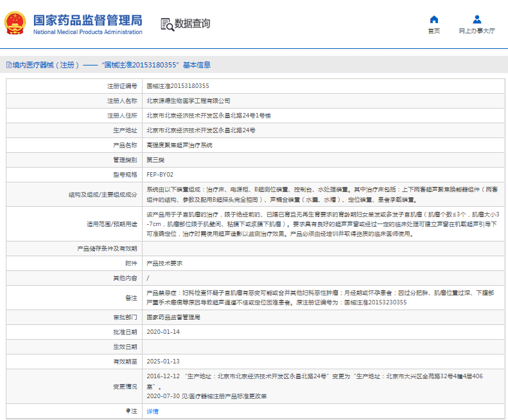Click the data query magnifier icon
This screenshot has height=420, width=508.
[167, 24]
